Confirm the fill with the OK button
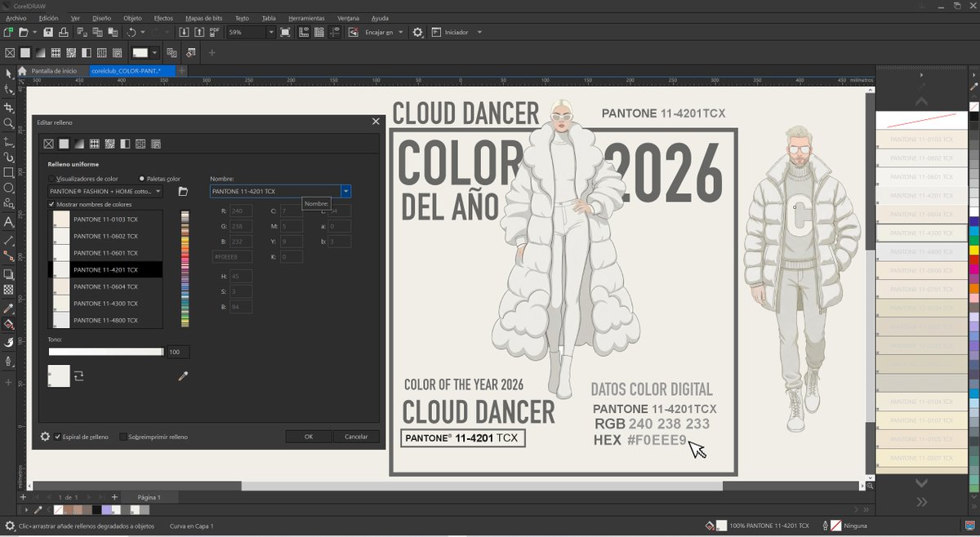The image size is (980, 537). (309, 437)
